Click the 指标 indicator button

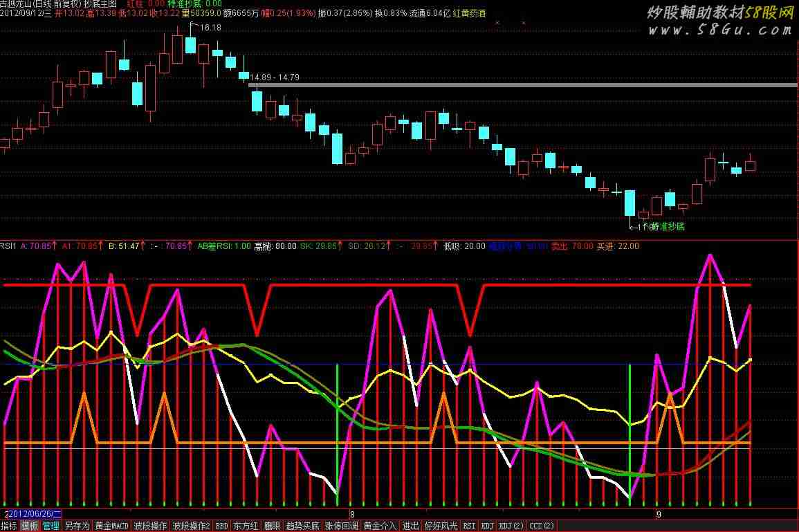(9, 526)
